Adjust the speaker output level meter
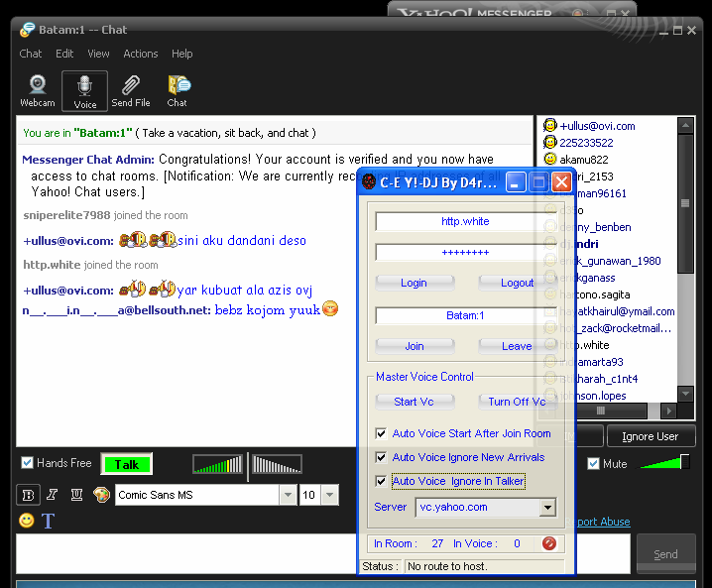Viewport: 712px width, 588px height. click(277, 464)
